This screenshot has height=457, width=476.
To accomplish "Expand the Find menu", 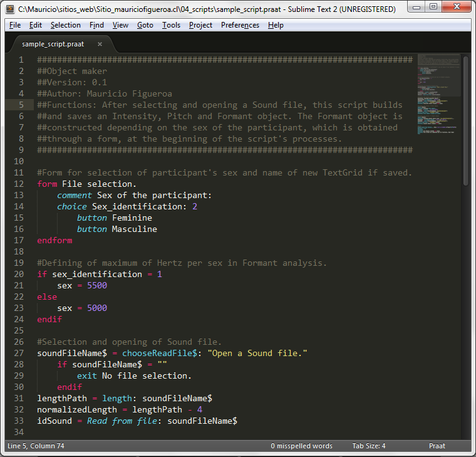I will pos(96,25).
